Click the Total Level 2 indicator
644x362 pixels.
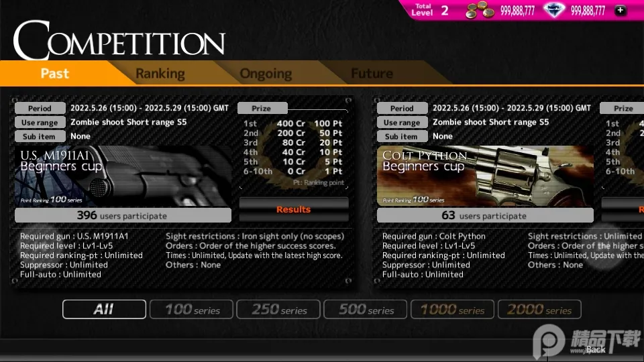(x=430, y=9)
